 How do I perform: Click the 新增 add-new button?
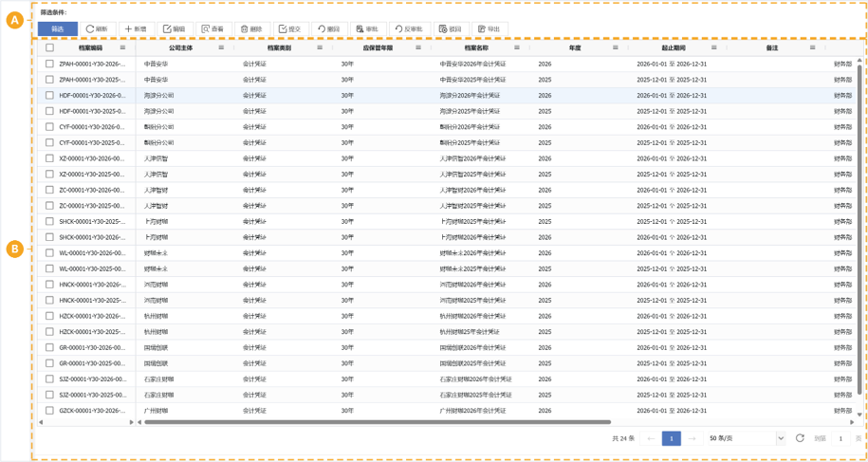point(136,28)
